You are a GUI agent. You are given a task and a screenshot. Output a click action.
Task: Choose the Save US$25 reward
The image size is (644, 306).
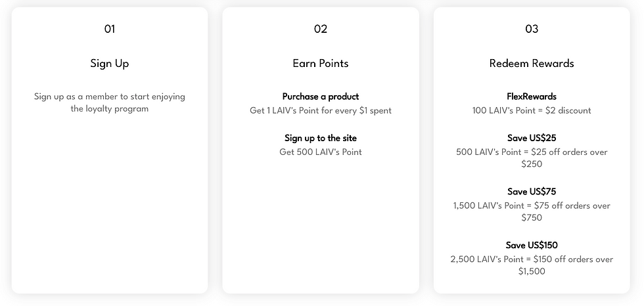coord(532,138)
